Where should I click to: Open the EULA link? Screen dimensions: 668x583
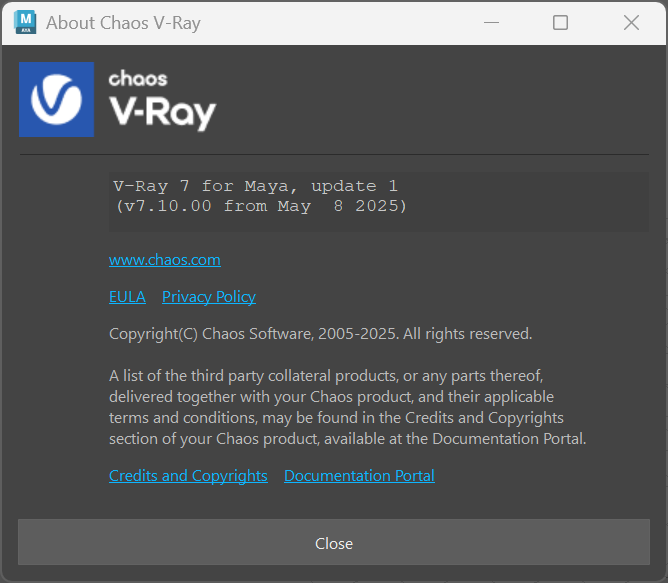(x=127, y=297)
